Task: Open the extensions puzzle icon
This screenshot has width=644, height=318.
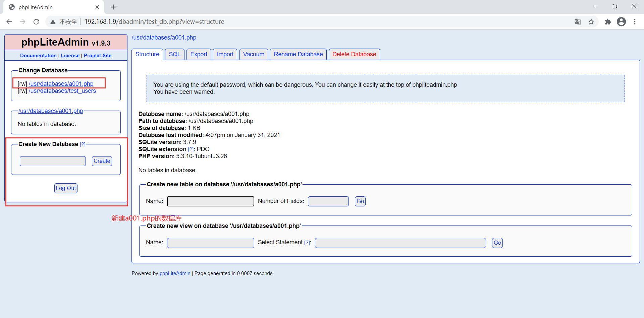Action: click(x=608, y=22)
